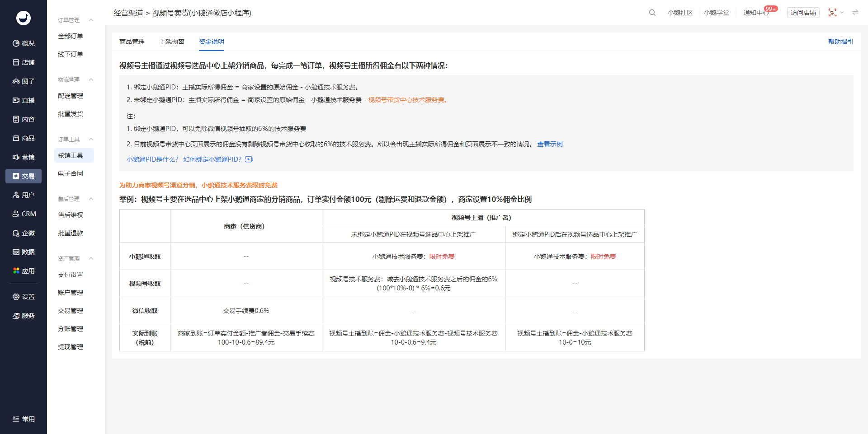This screenshot has width=868, height=434.
Task: Go to the 数据 data section
Action: (24, 252)
